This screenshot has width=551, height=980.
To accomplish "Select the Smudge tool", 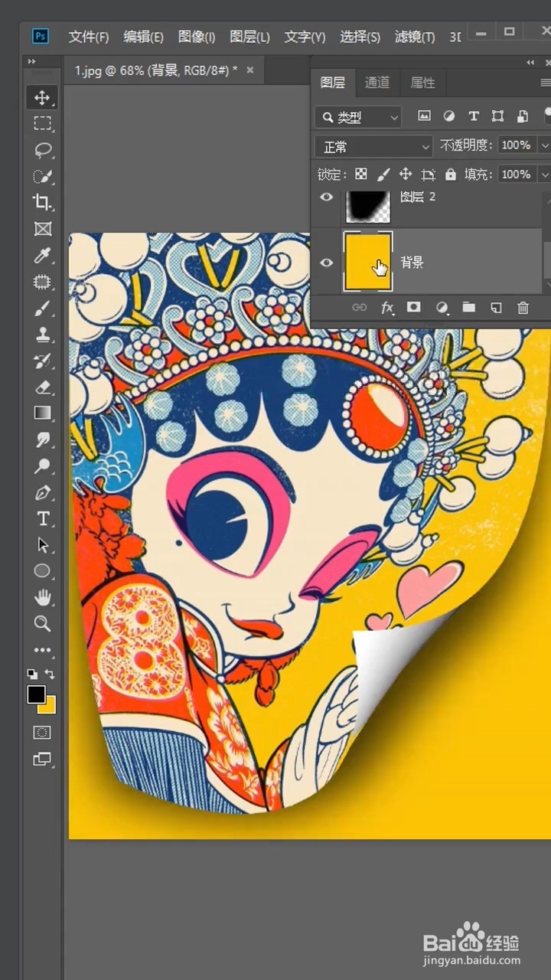I will tap(42, 440).
